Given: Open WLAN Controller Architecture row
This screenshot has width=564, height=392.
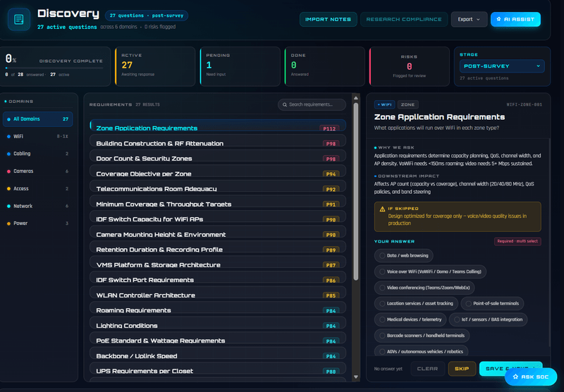Looking at the screenshot, I should point(218,293).
